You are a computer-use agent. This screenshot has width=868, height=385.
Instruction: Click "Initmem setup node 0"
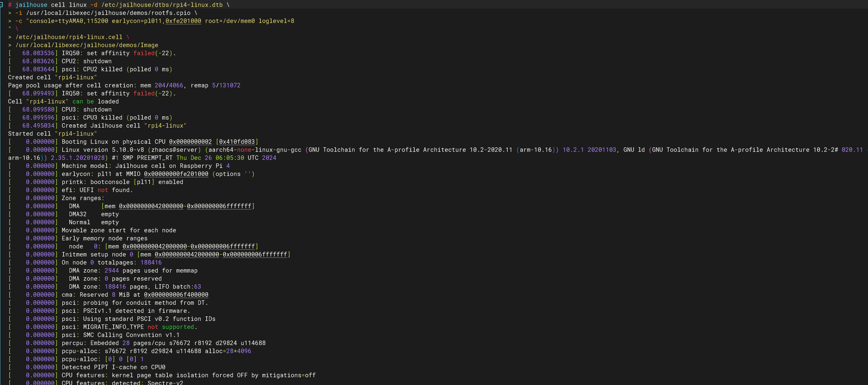[x=98, y=255]
